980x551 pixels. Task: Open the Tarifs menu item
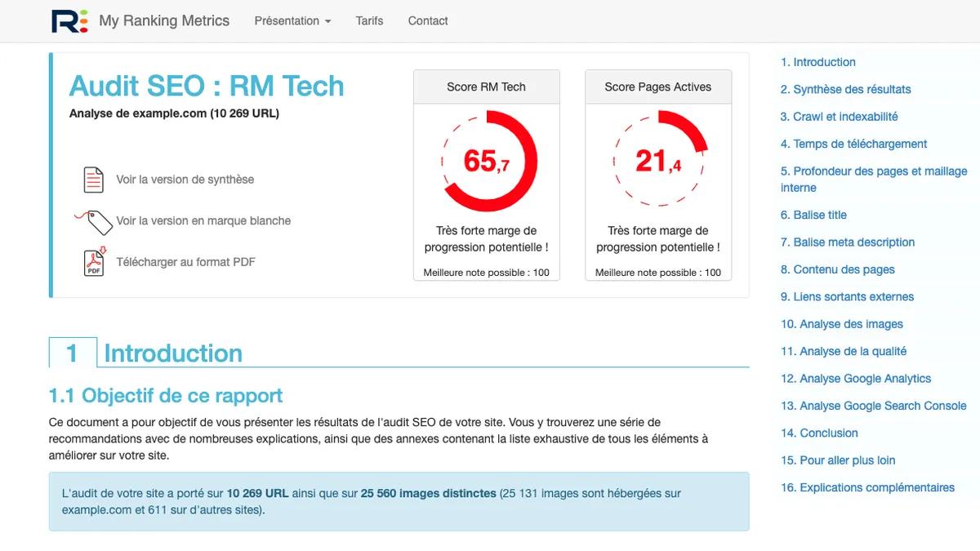(x=369, y=21)
